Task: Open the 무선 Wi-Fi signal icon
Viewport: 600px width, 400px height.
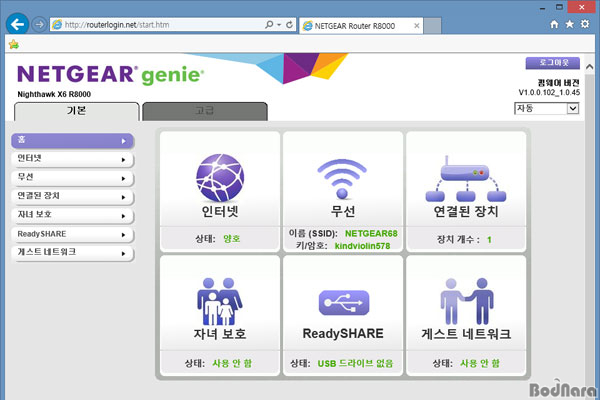Action: tap(342, 179)
